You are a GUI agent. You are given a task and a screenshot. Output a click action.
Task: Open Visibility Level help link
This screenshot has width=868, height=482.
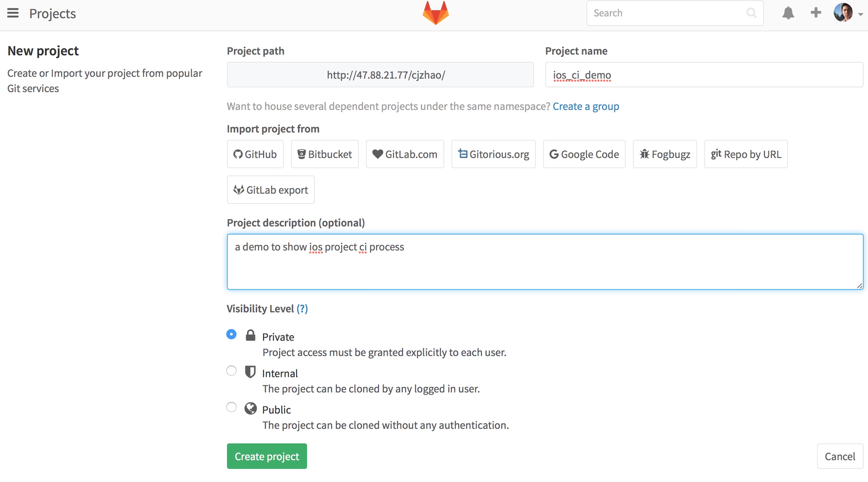pos(302,309)
